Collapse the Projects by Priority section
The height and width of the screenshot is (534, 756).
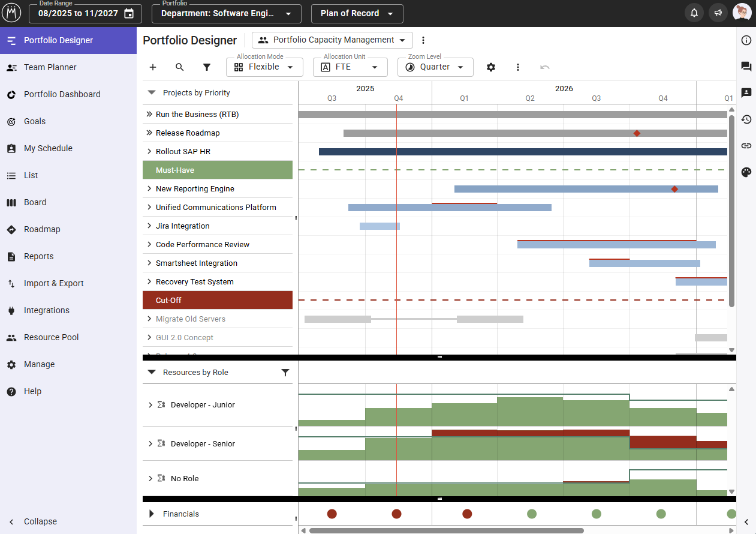click(x=152, y=93)
